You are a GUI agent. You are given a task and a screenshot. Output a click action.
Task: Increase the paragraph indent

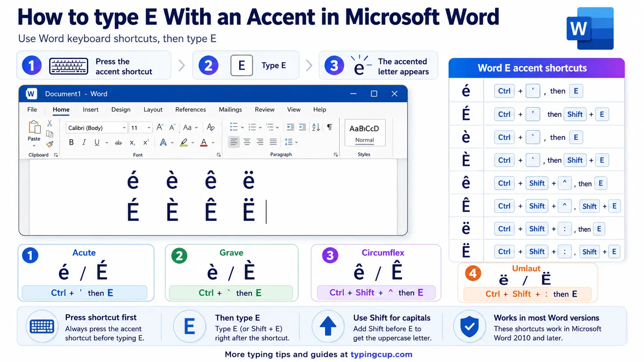click(x=303, y=127)
